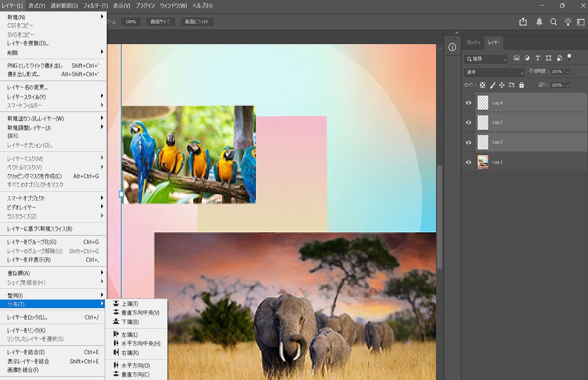
Task: Select the Lag 1 layer thumbnail
Action: (x=483, y=162)
